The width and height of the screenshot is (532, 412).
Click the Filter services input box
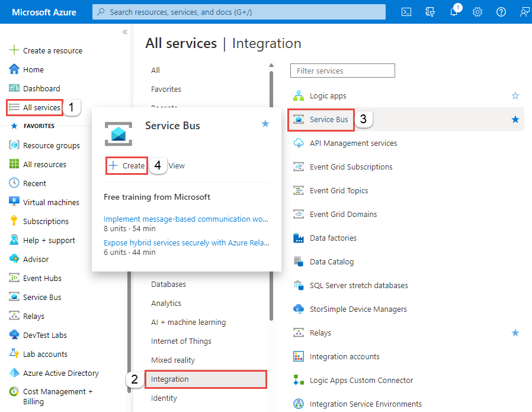point(342,71)
